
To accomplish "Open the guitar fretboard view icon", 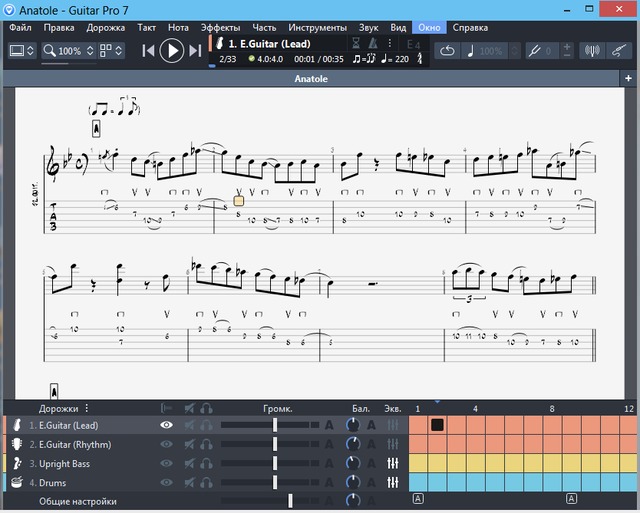I will [x=621, y=50].
